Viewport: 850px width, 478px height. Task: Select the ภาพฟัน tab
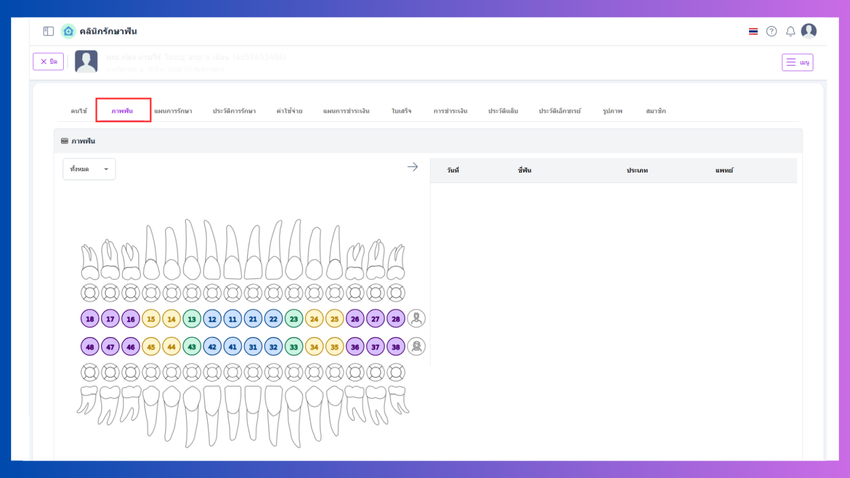tap(123, 111)
